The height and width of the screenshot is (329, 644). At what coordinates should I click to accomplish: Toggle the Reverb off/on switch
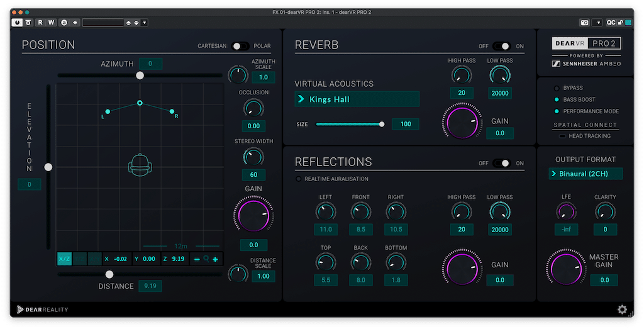501,46
